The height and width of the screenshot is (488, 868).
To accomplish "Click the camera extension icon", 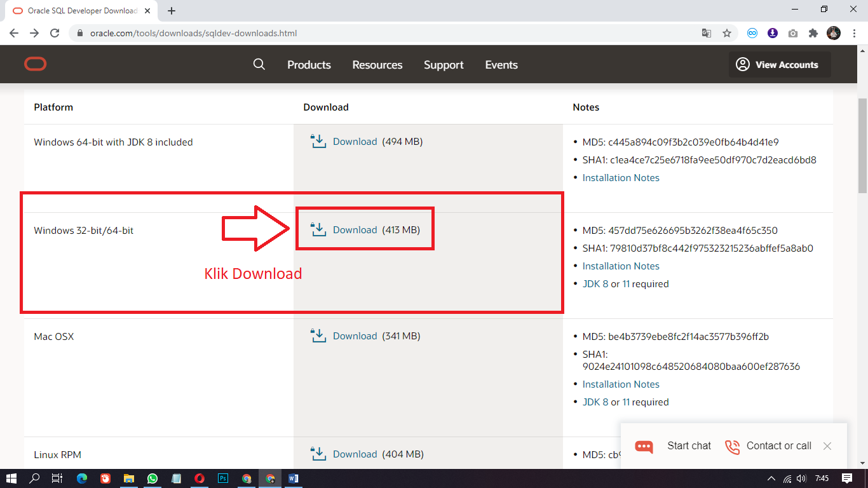I will coord(793,33).
